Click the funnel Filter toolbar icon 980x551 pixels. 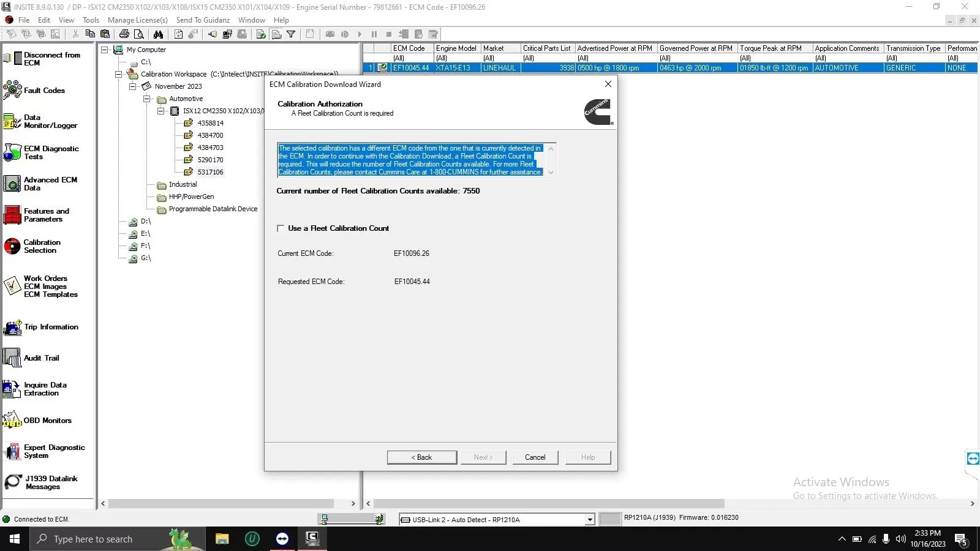click(292, 34)
